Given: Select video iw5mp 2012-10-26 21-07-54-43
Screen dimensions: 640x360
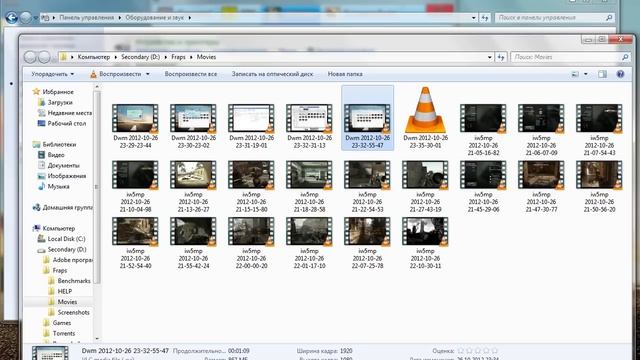Looking at the screenshot, I should (x=599, y=129).
